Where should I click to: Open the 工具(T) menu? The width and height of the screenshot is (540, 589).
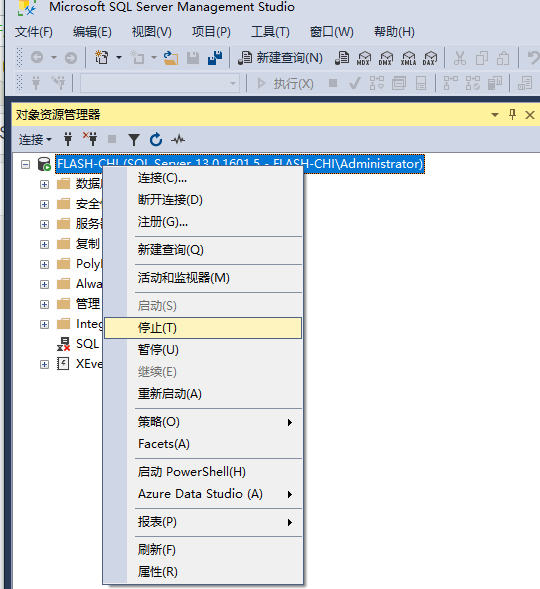tap(270, 32)
